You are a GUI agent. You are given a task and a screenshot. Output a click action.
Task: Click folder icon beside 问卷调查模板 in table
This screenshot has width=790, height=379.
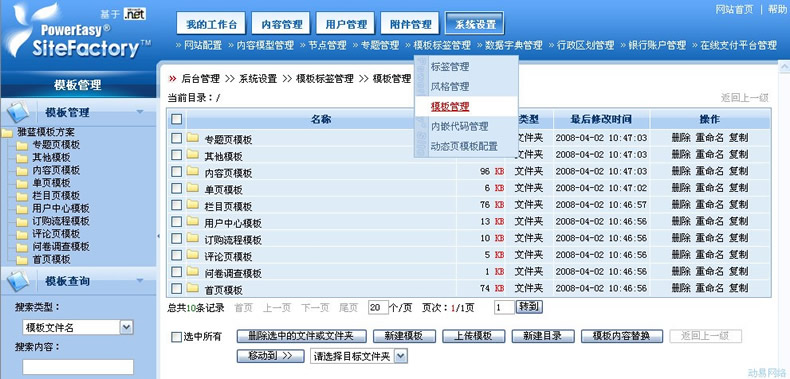tap(192, 271)
